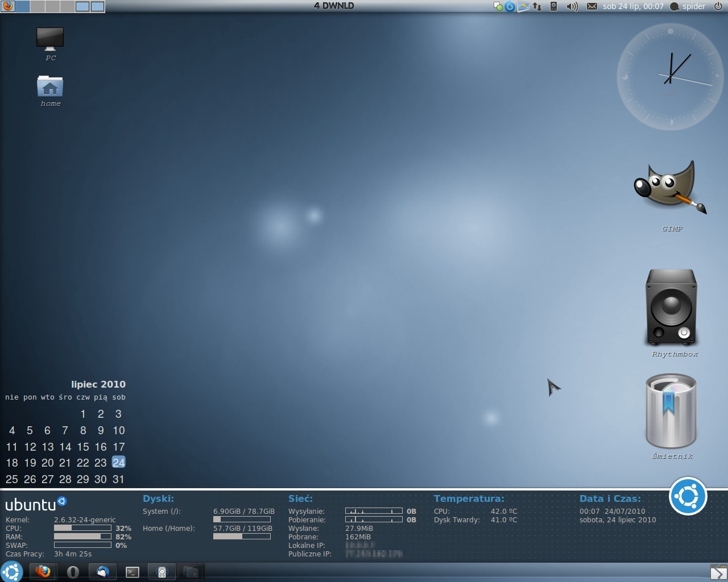Click the Dyski: section heading
Image resolution: width=728 pixels, height=582 pixels.
point(158,498)
